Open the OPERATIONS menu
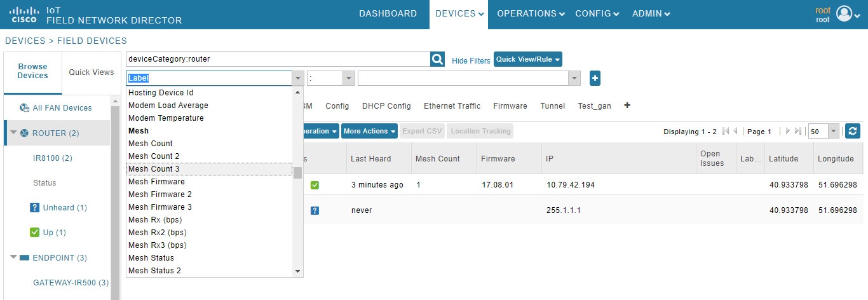The width and height of the screenshot is (868, 300). coord(531,14)
